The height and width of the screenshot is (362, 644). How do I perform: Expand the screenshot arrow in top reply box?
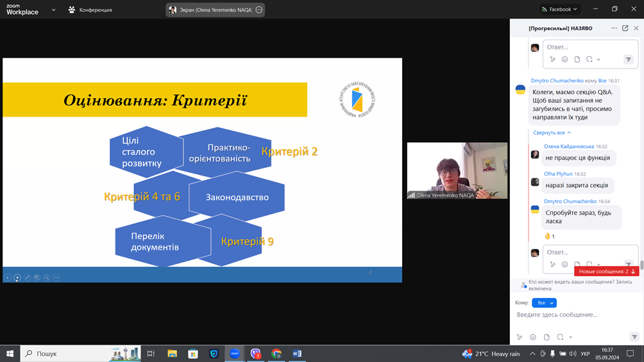tap(598, 60)
